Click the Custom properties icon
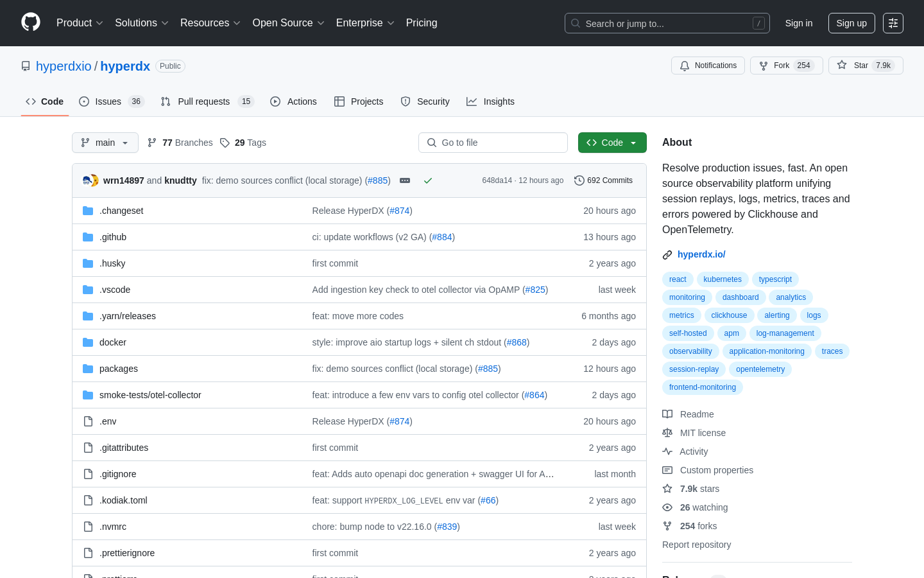The width and height of the screenshot is (924, 578). (667, 470)
